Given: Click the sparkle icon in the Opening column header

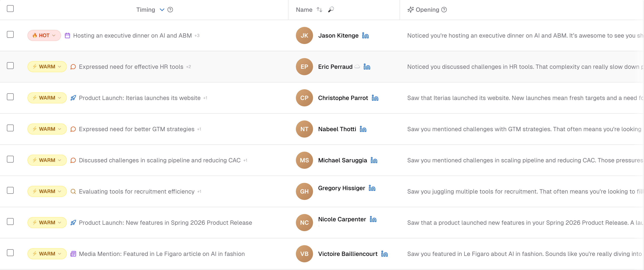Looking at the screenshot, I should pos(410,9).
